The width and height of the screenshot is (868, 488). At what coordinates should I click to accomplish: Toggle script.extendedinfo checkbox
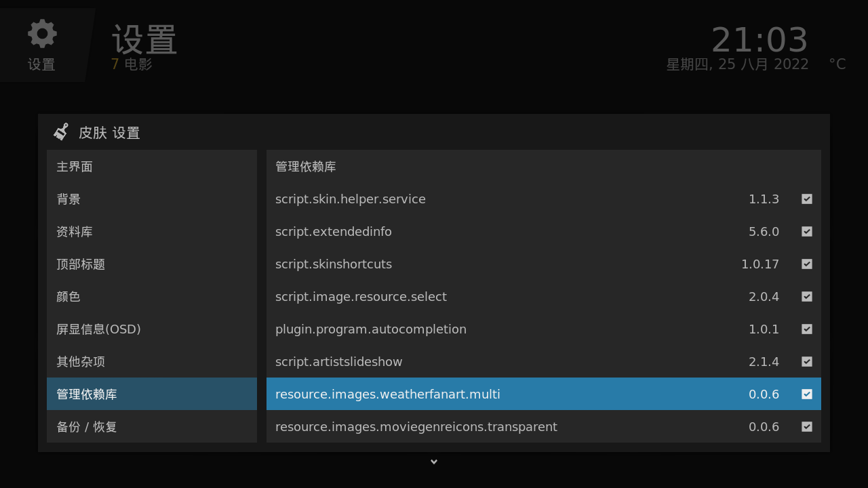[806, 232]
